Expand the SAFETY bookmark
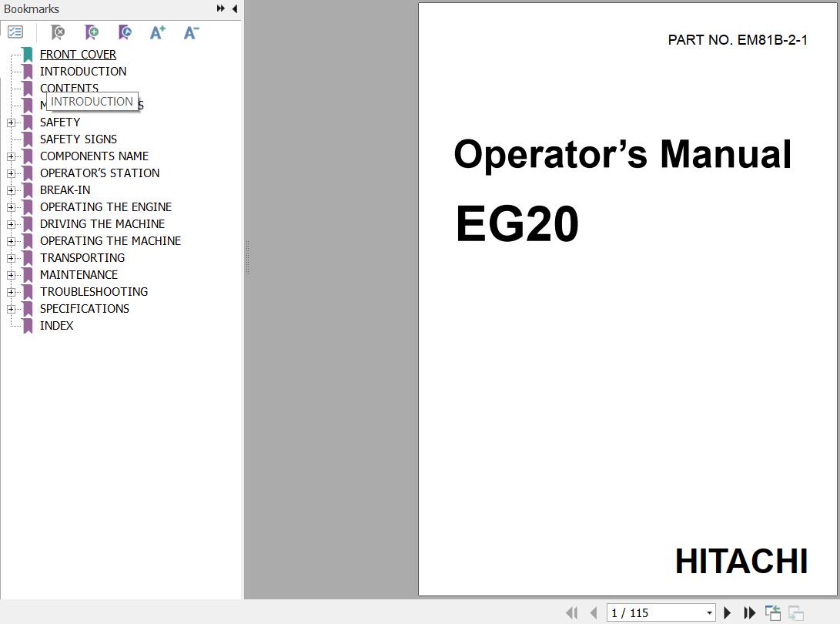Screen dimensions: 840x624 pyautogui.click(x=11, y=122)
